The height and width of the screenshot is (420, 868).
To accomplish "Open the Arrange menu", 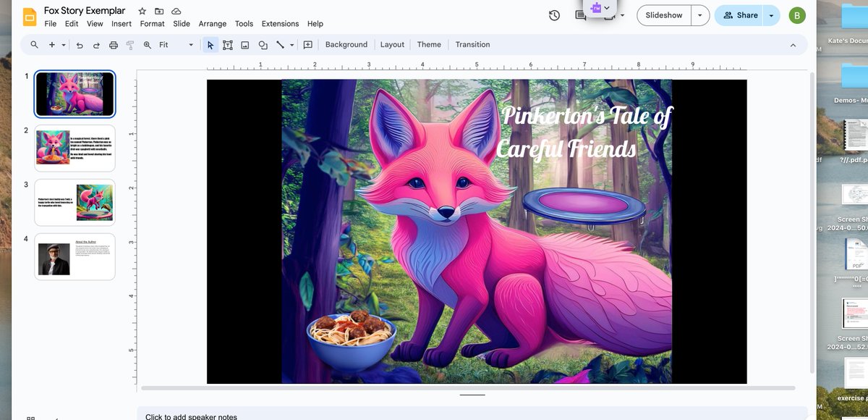I will tap(213, 24).
